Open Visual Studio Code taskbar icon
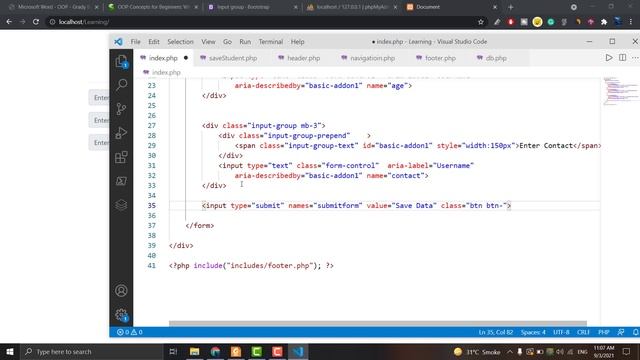 [x=298, y=351]
